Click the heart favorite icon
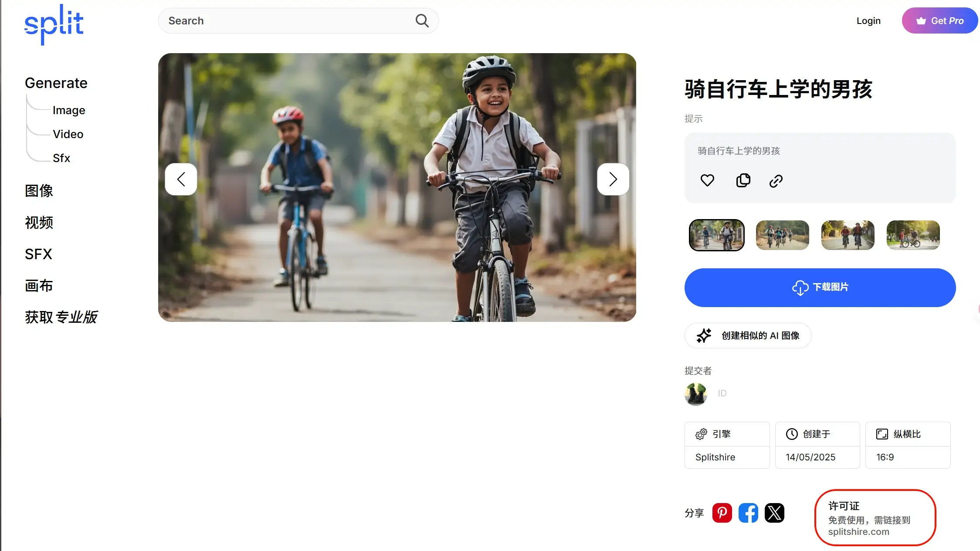Viewport: 980px width, 551px height. click(707, 180)
